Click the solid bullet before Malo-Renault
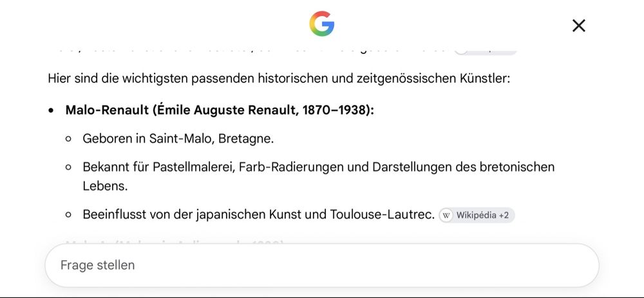 51,111
